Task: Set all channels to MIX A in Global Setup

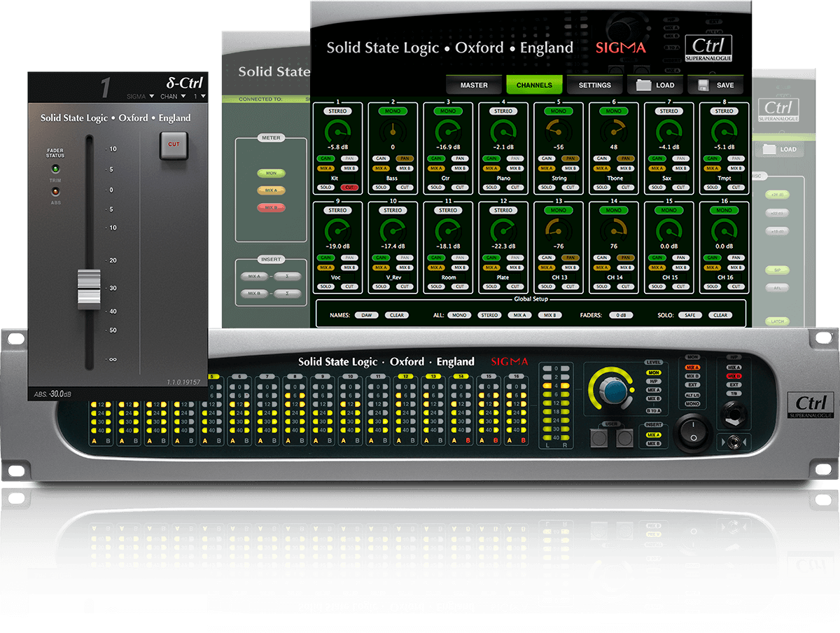Action: (519, 315)
